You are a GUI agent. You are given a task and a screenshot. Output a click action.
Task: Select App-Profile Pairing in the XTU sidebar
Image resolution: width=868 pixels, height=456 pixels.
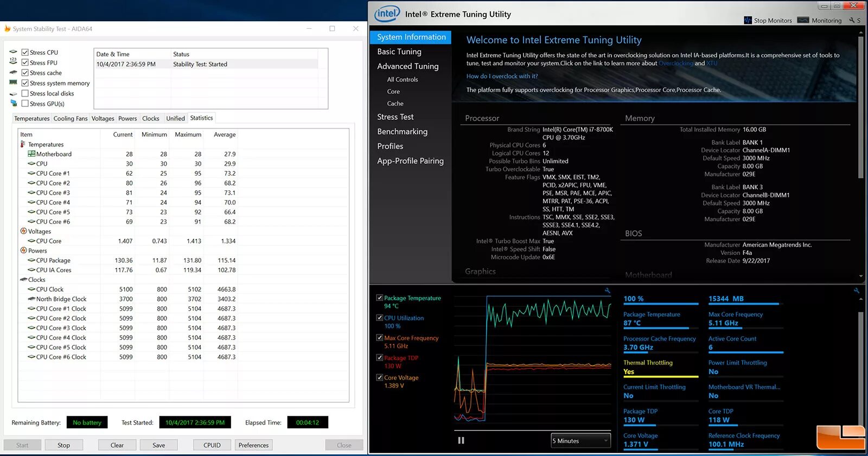411,160
